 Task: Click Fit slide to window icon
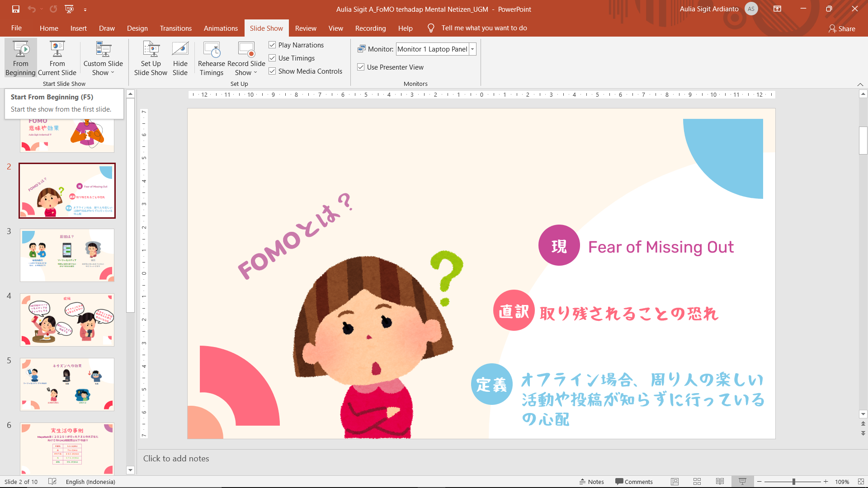pos(861,482)
